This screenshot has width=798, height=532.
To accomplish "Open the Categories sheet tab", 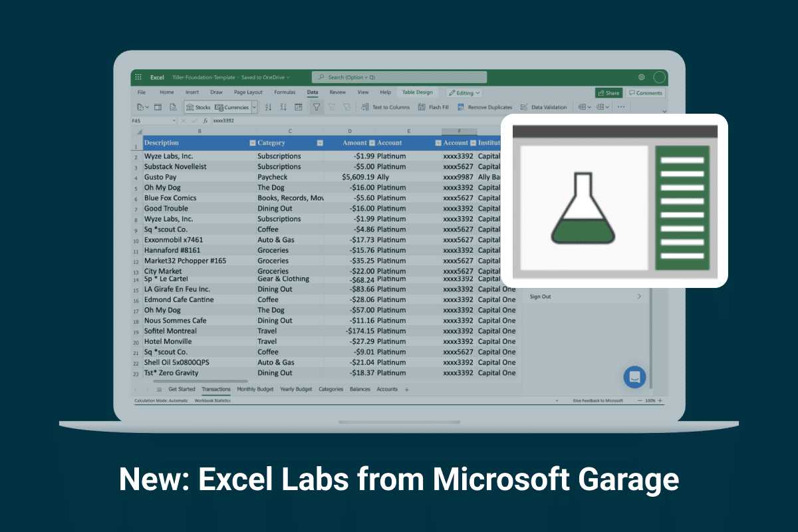I will (x=331, y=389).
